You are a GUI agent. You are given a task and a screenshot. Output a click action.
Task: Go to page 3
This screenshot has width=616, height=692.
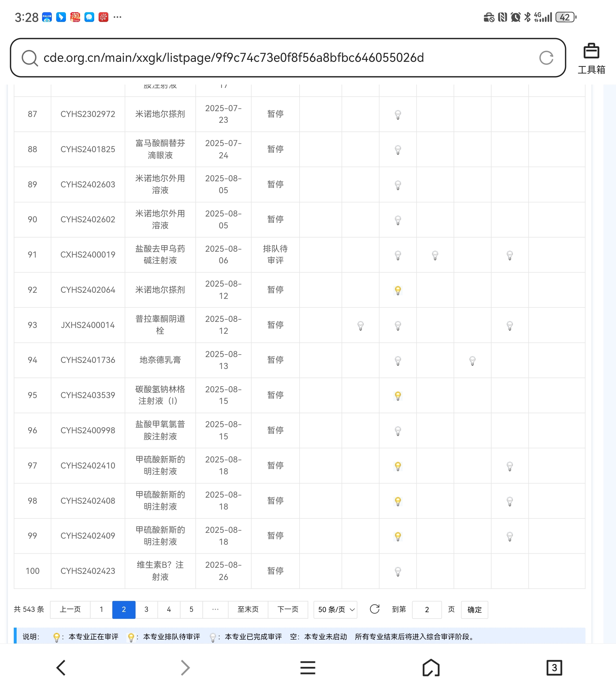[146, 610]
